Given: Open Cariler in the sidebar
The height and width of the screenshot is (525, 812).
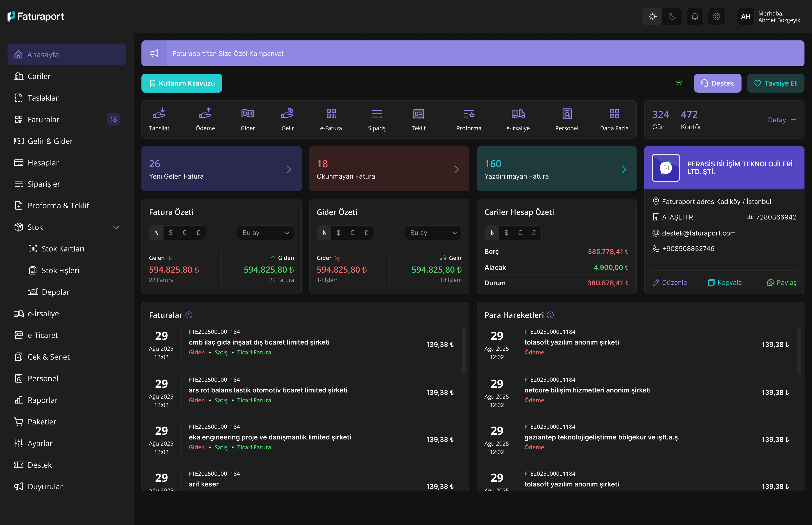Looking at the screenshot, I should click(39, 76).
